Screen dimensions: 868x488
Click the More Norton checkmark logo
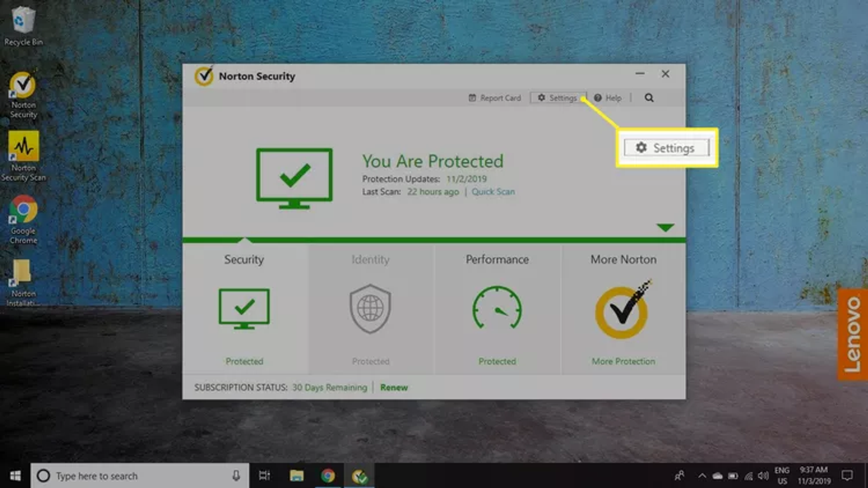coord(623,309)
